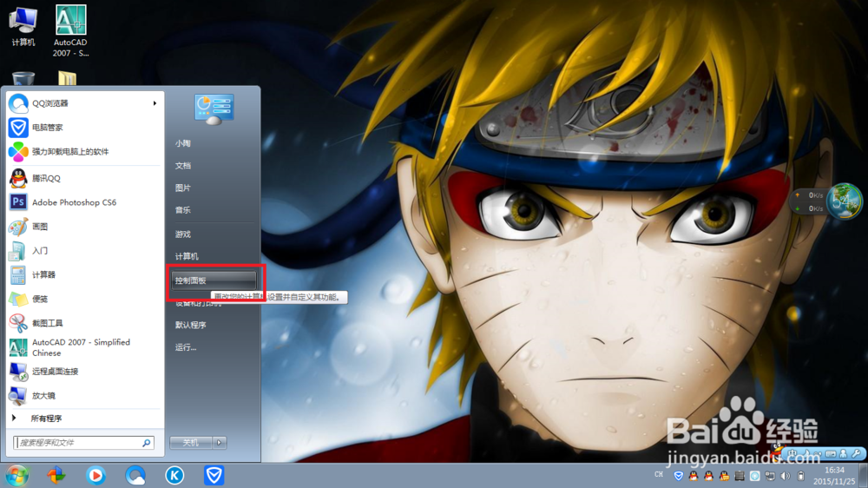Launch the 放大镜 magnifier
The width and height of the screenshot is (868, 488).
click(83, 395)
